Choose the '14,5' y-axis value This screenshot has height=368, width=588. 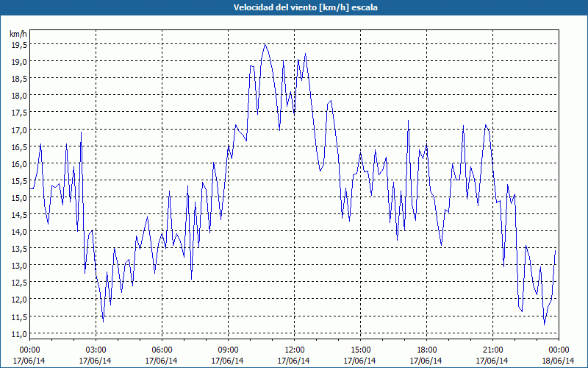tap(19, 215)
